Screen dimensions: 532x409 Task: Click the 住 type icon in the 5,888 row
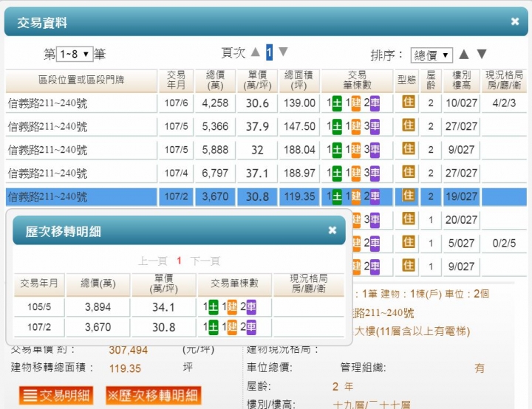[x=409, y=148]
